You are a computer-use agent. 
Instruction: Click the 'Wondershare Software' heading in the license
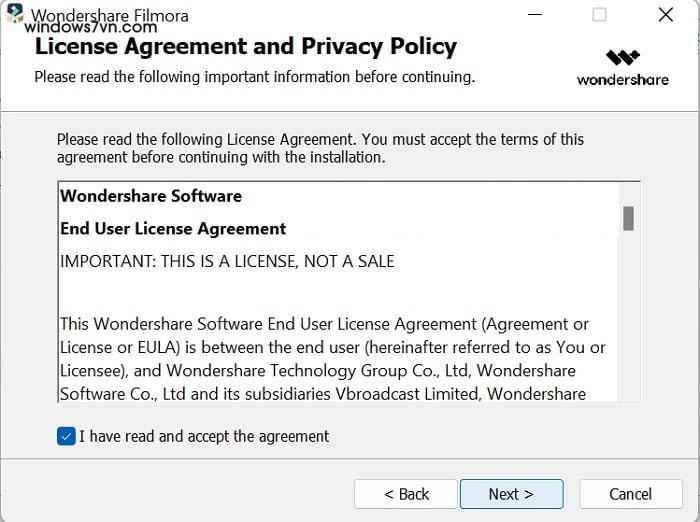[x=151, y=196]
